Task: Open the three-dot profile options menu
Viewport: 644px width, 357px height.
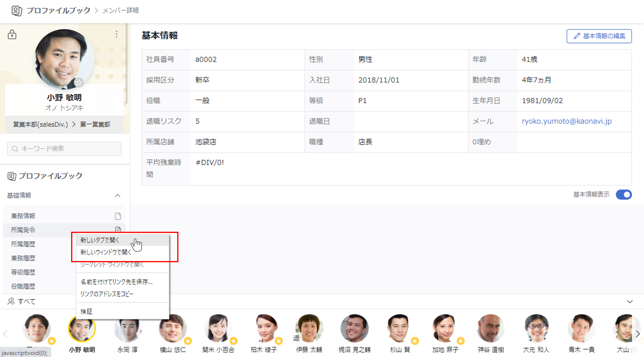Action: point(116,34)
